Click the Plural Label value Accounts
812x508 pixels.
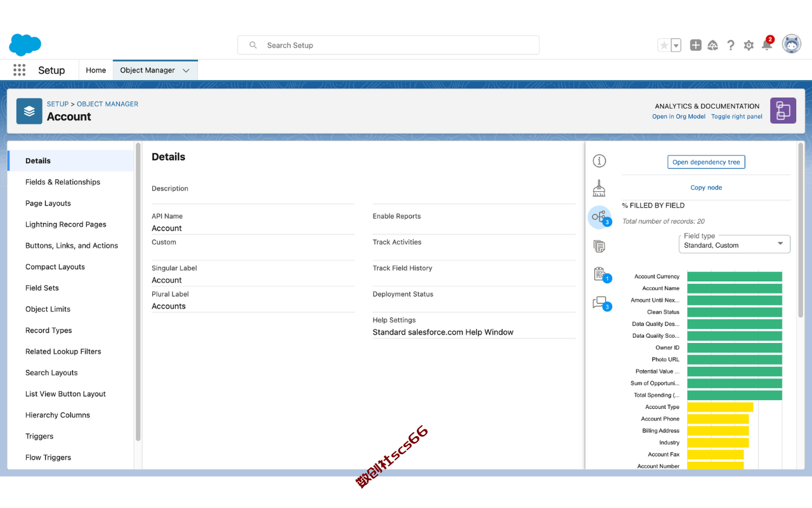pos(169,306)
